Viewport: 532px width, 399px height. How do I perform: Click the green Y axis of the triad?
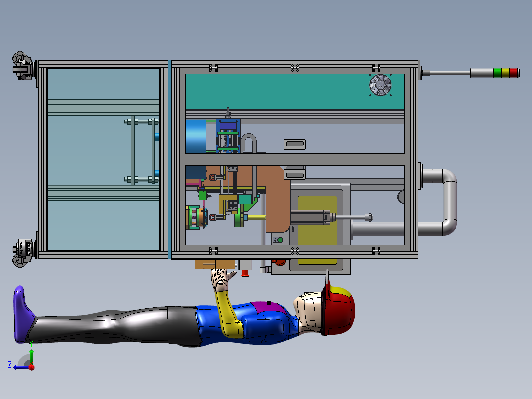(x=31, y=356)
